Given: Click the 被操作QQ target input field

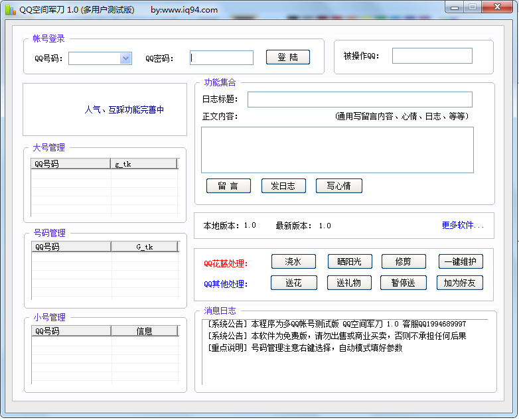Looking at the screenshot, I should tap(431, 56).
